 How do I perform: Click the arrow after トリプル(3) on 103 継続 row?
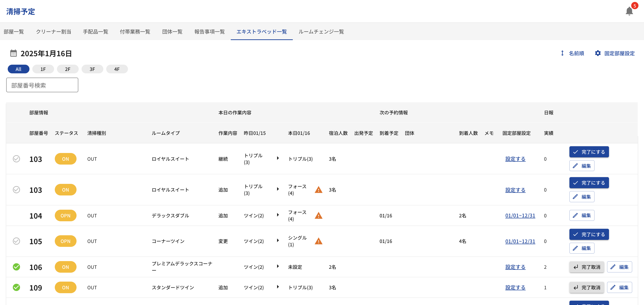[278, 158]
